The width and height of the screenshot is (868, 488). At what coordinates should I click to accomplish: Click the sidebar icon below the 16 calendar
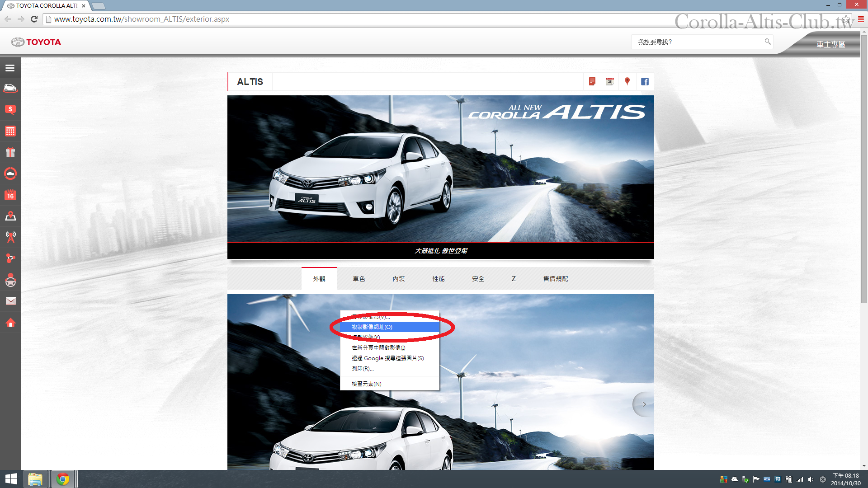coord(10,216)
